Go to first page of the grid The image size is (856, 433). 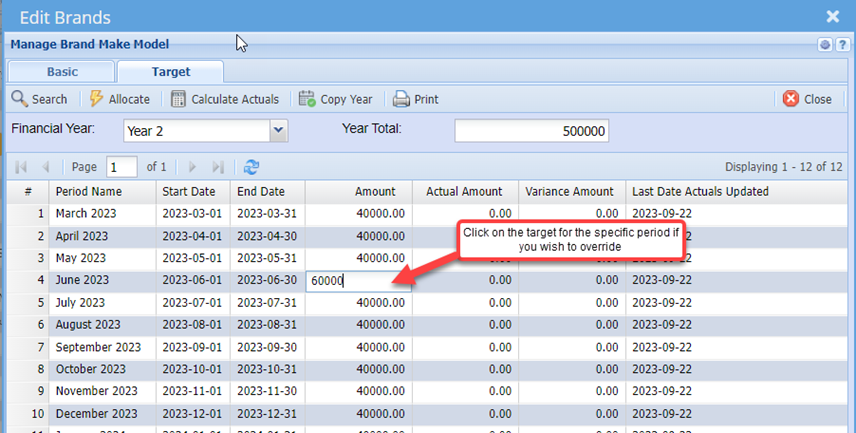pyautogui.click(x=20, y=167)
